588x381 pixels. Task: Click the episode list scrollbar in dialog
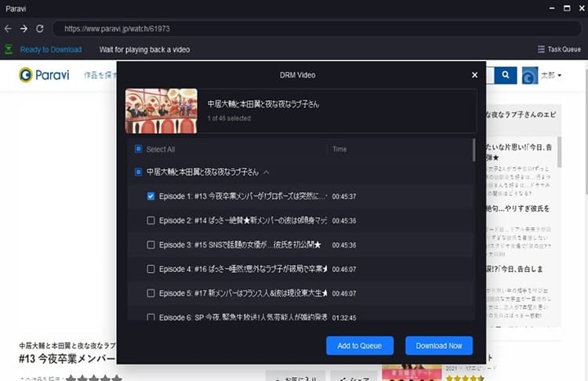pyautogui.click(x=474, y=150)
